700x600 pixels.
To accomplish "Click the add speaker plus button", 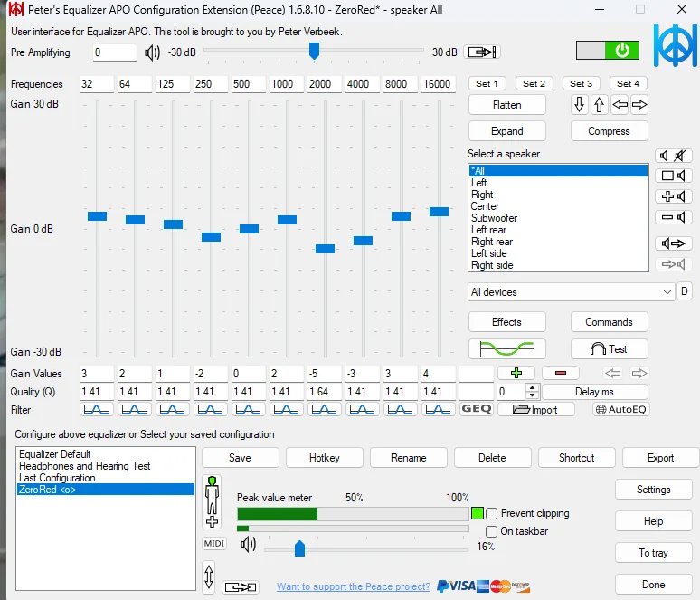I will pyautogui.click(x=673, y=196).
